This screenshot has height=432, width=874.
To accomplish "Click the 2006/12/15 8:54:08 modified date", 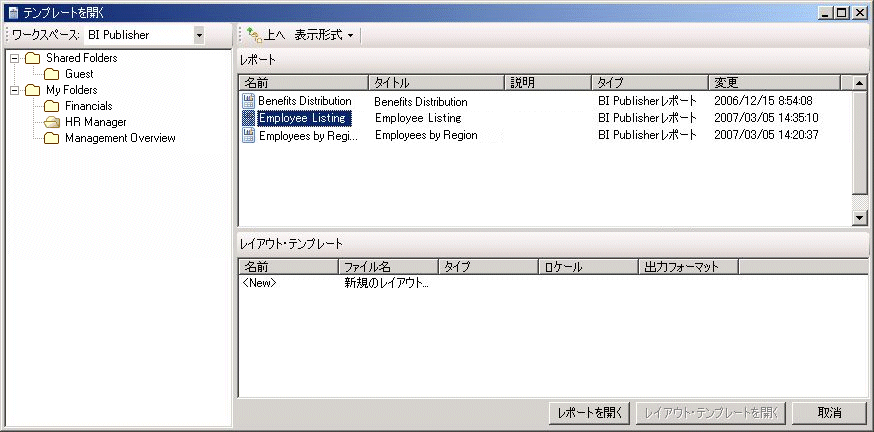I will point(763,101).
